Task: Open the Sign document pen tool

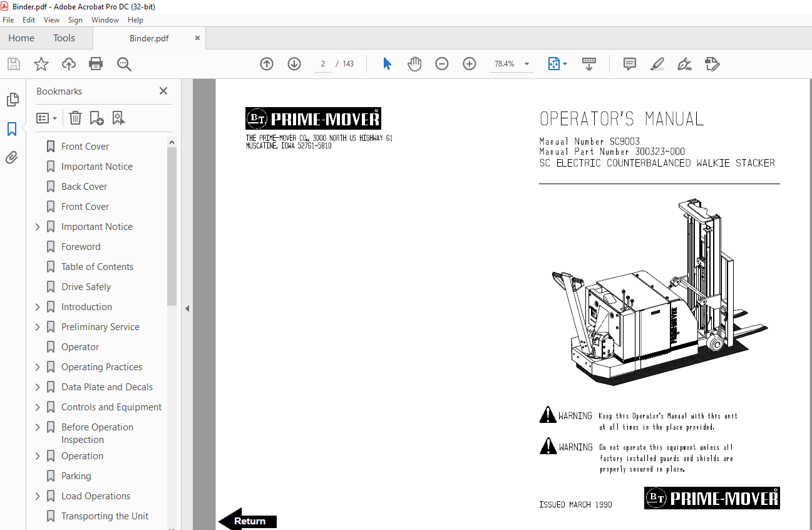Action: (684, 64)
